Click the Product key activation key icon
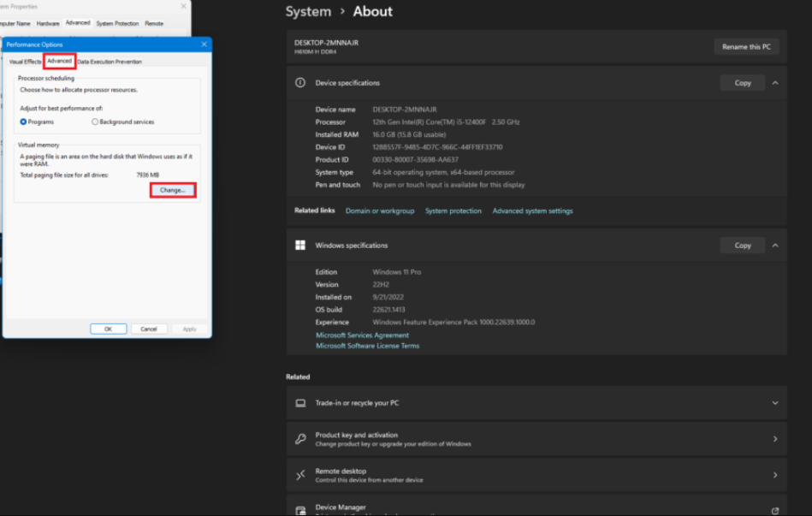 (300, 439)
